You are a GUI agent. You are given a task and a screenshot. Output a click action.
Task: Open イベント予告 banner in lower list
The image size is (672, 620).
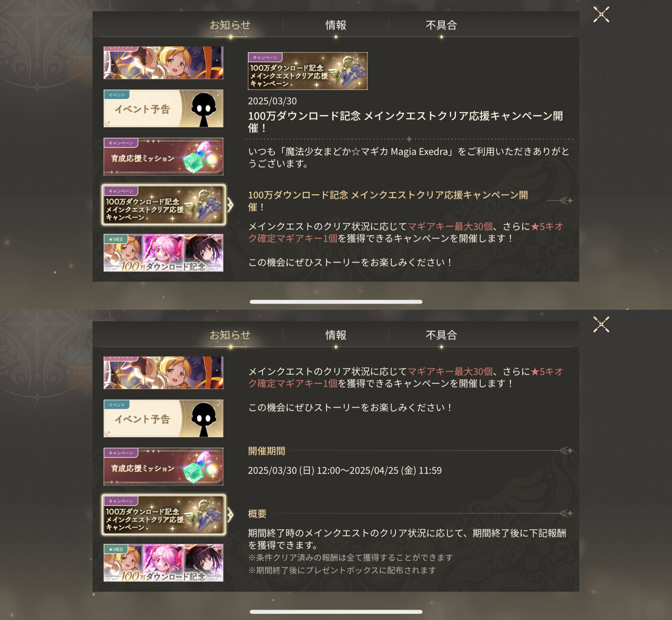coord(163,418)
